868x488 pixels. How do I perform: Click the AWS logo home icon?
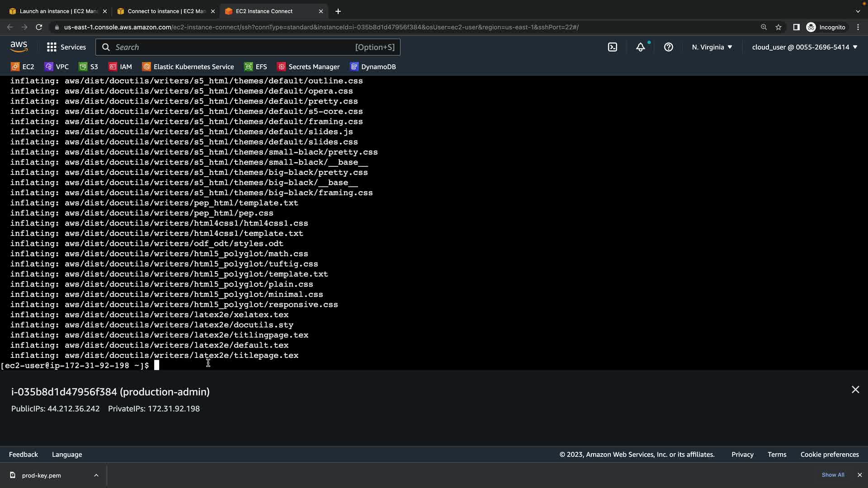click(x=19, y=47)
